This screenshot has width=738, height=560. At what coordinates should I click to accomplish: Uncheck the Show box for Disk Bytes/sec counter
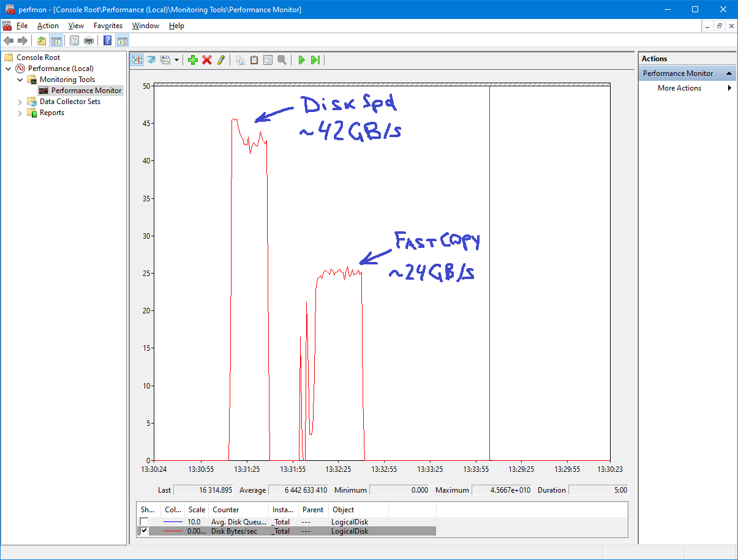(x=144, y=531)
